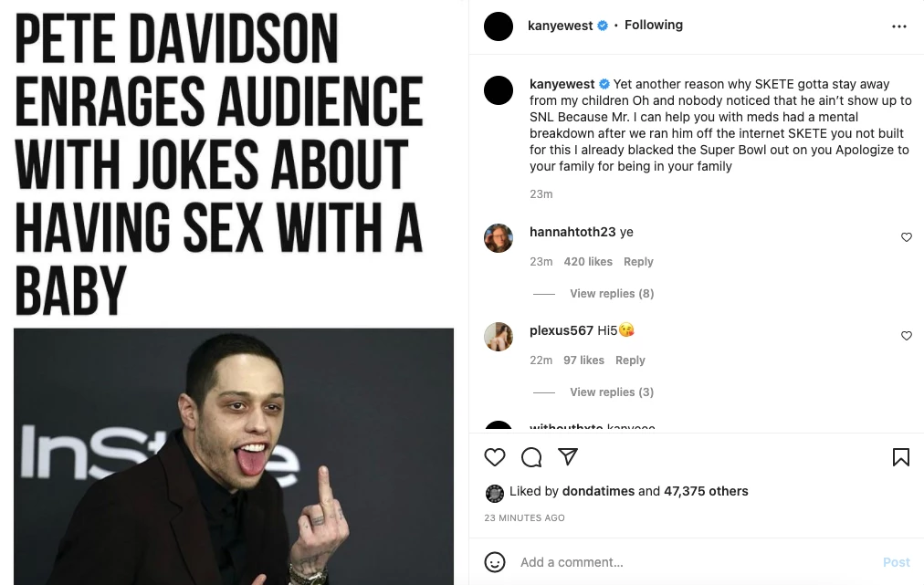Save the post with the bookmark icon

tap(900, 457)
